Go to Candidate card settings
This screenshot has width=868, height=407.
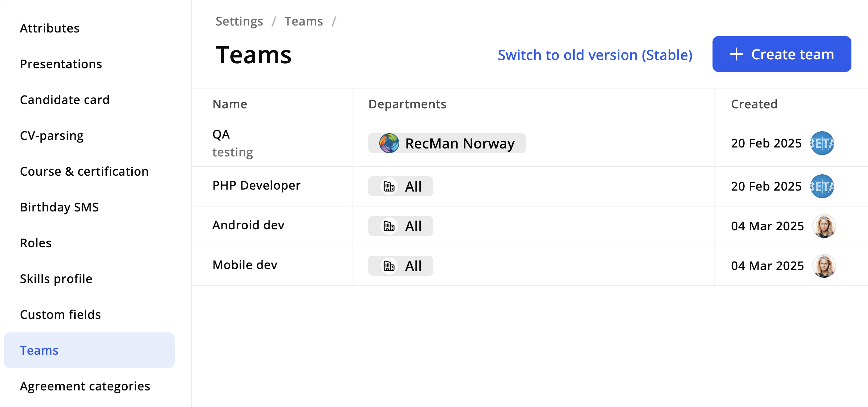tap(65, 100)
